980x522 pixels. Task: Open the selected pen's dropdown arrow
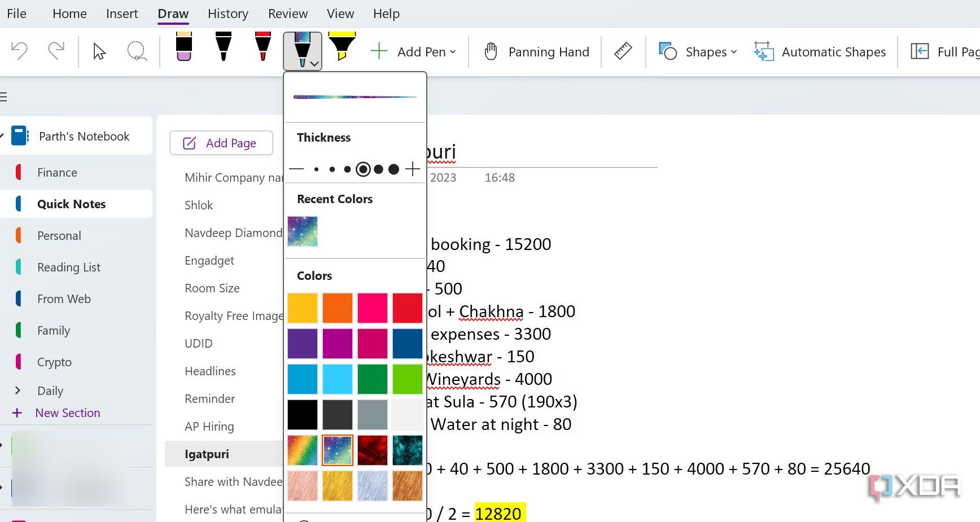(x=314, y=64)
